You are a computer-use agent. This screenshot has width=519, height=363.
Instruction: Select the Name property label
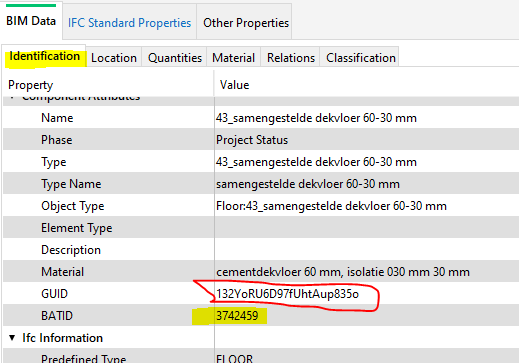[x=57, y=118]
